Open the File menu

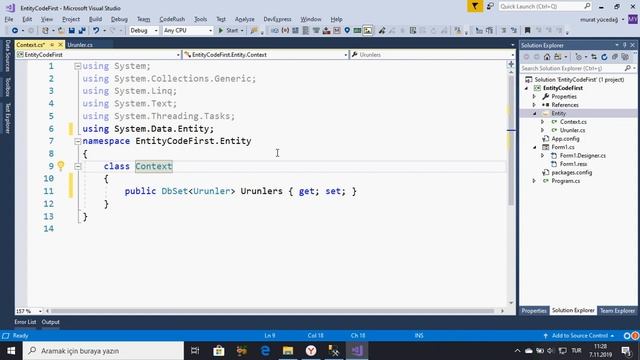click(9, 19)
